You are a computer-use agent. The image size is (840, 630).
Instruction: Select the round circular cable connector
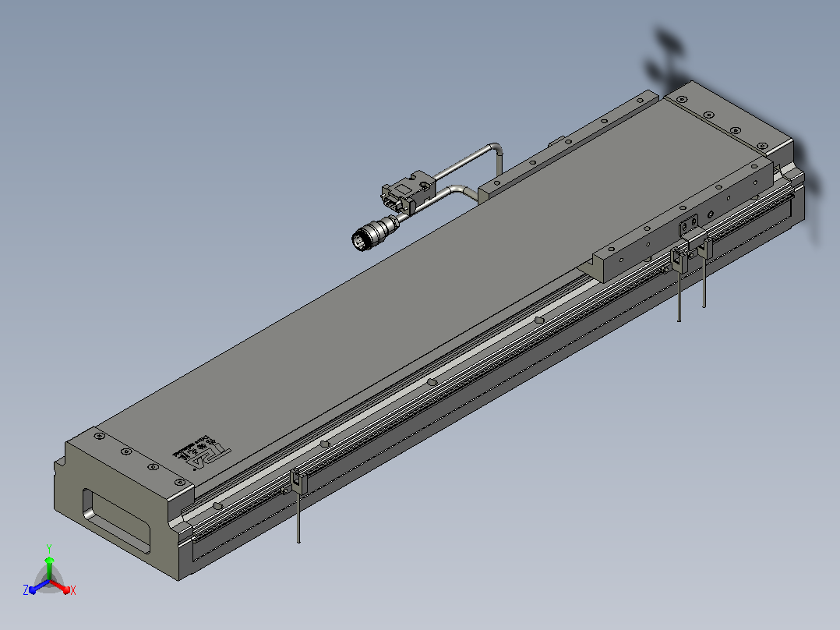[x=375, y=232]
